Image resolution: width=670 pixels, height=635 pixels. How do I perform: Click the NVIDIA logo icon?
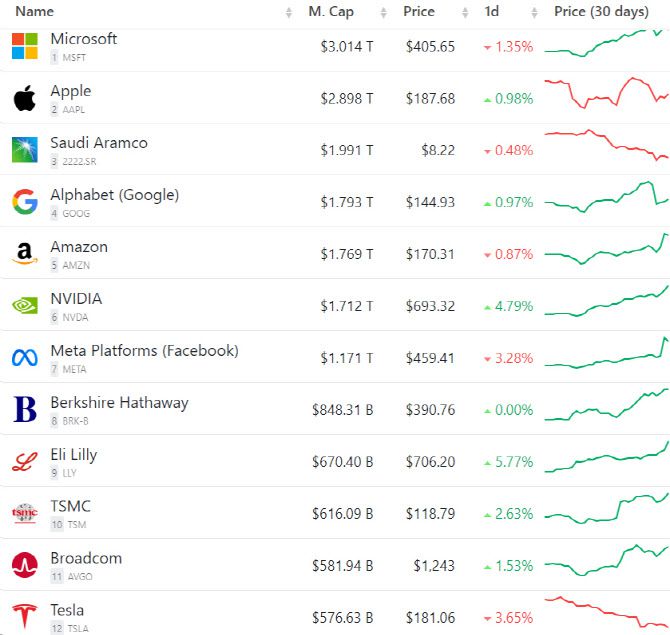coord(25,306)
